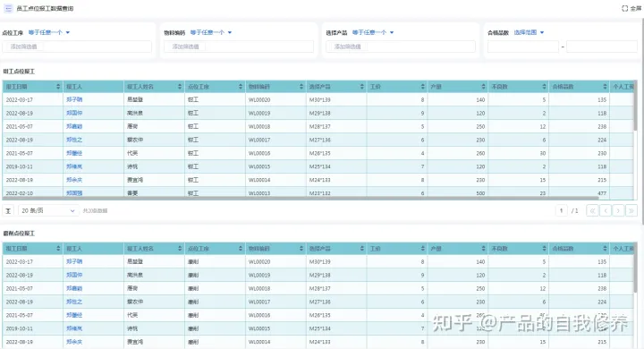Click the icon left of the page-size selector
Screen dimensions: 644x349
pos(8,210)
